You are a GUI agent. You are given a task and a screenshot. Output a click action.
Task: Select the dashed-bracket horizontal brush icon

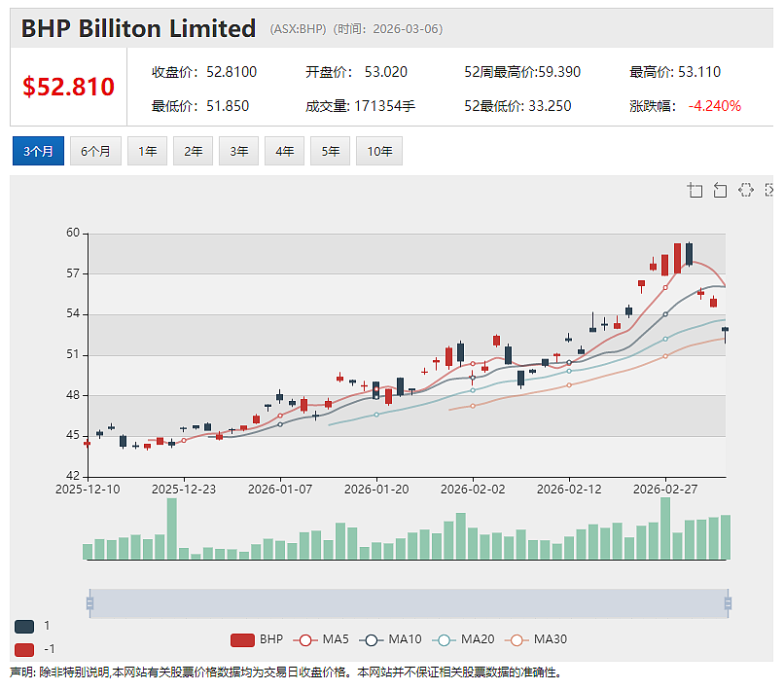[x=769, y=190]
